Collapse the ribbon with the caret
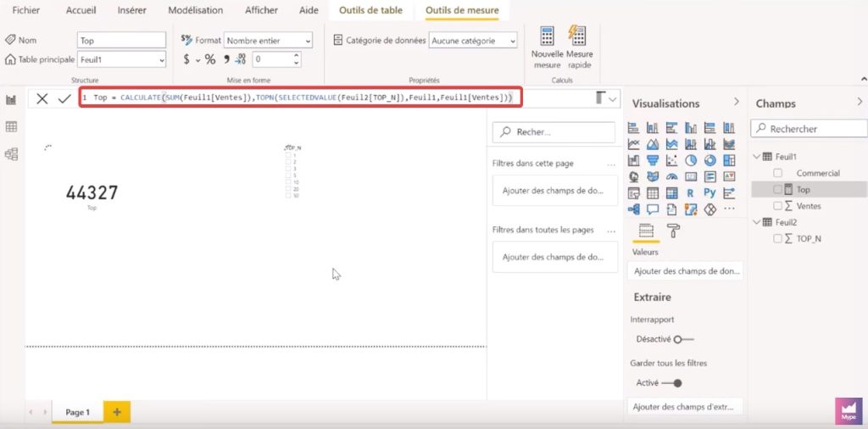This screenshot has width=868, height=429. 864,79
